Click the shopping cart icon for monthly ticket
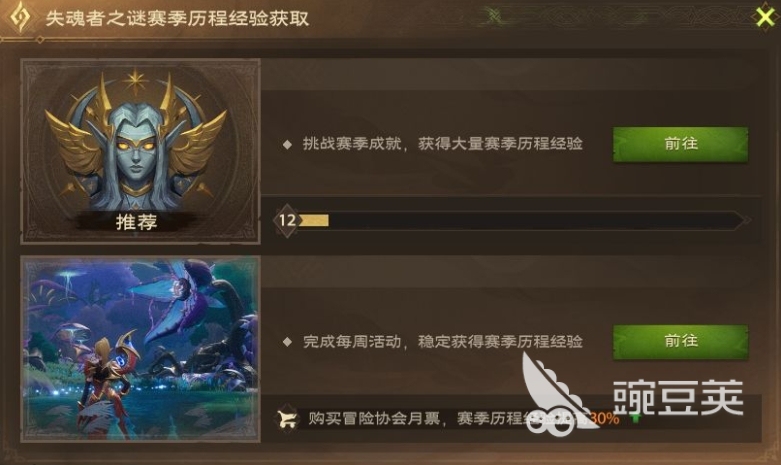The image size is (781, 465). point(287,418)
